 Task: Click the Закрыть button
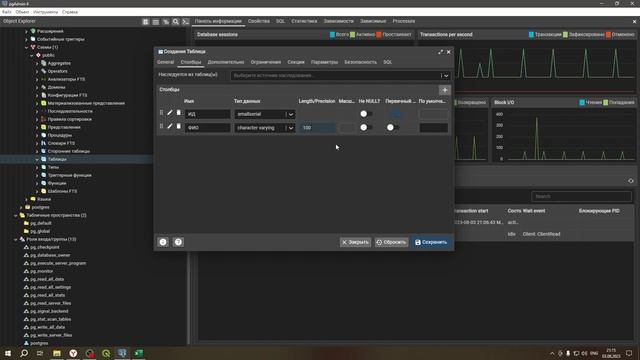pyautogui.click(x=355, y=242)
